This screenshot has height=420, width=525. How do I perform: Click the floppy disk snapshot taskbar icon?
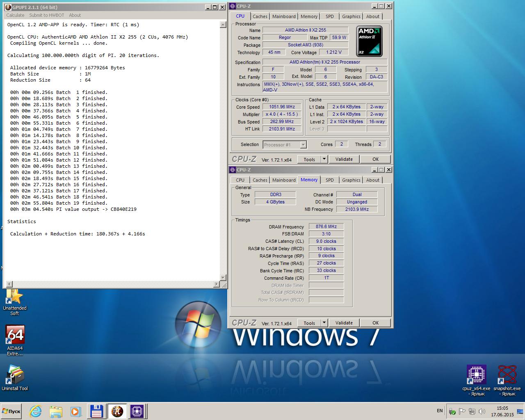[97, 411]
